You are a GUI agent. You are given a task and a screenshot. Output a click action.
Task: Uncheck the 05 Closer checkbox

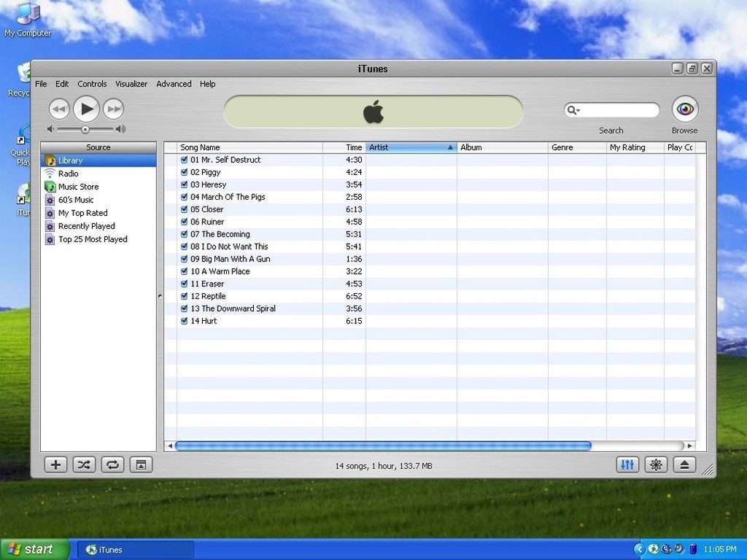coord(184,209)
